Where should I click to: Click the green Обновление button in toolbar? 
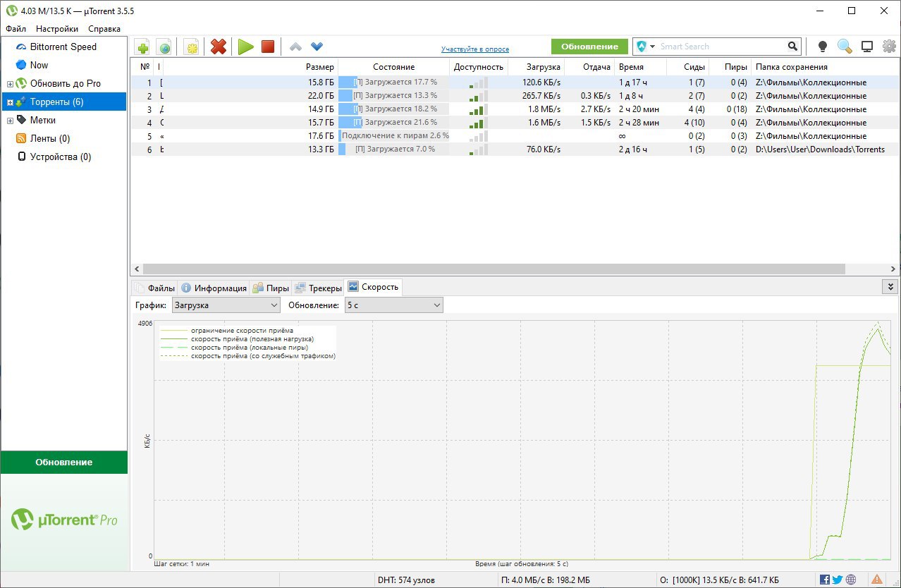589,47
